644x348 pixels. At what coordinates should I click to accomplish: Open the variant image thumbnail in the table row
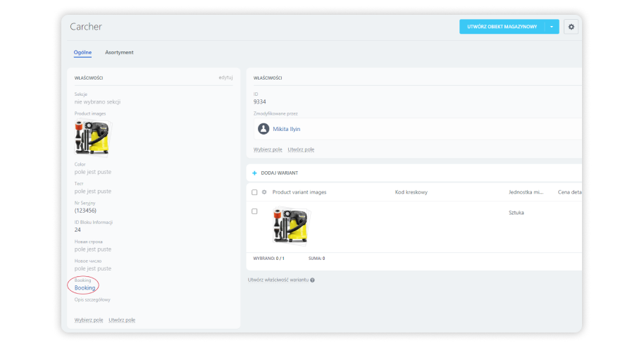pos(291,226)
